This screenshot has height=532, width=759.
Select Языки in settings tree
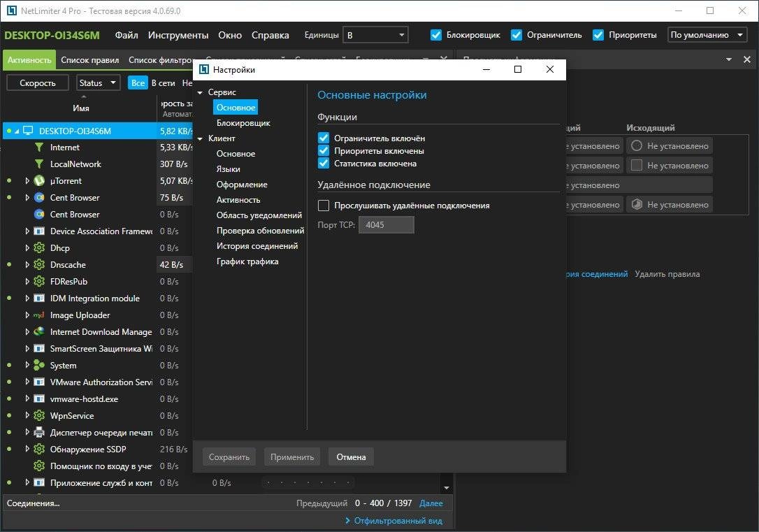click(x=228, y=169)
